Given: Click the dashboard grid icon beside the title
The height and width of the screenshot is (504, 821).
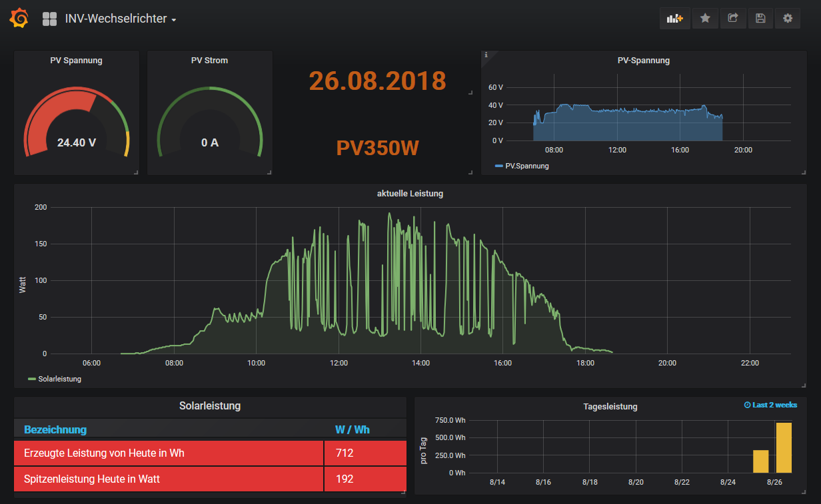Looking at the screenshot, I should pyautogui.click(x=49, y=19).
